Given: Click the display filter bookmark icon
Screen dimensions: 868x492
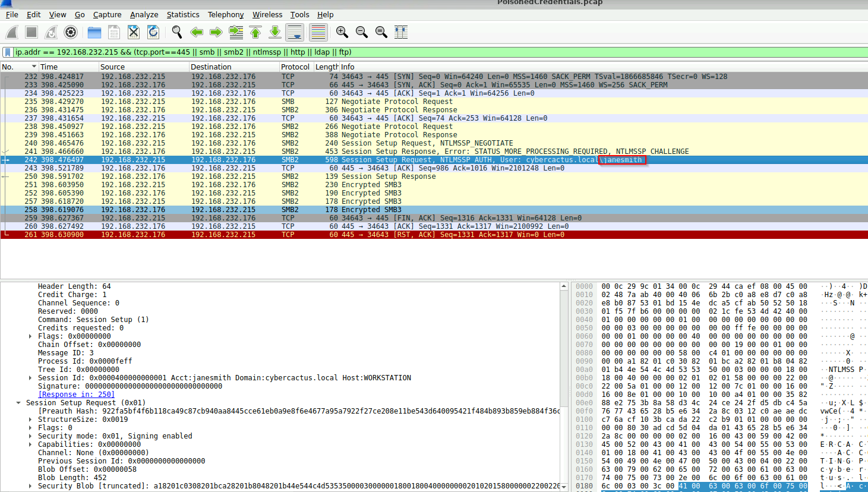Looking at the screenshot, I should pyautogui.click(x=8, y=52).
